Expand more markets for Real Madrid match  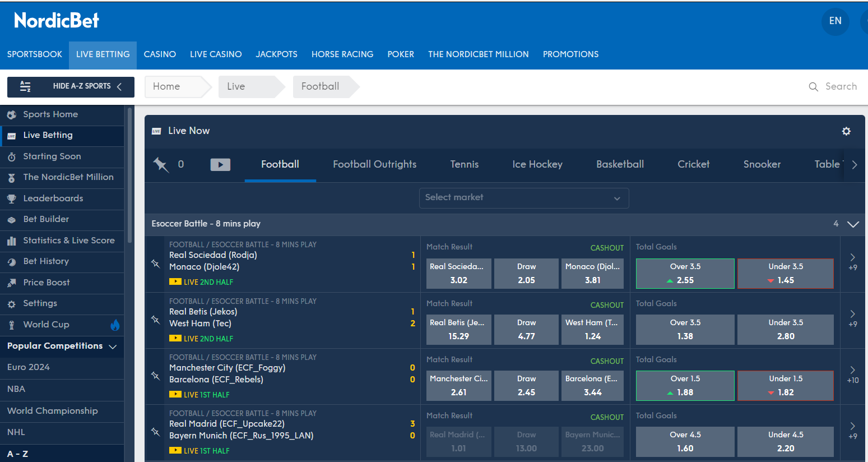pos(852,431)
